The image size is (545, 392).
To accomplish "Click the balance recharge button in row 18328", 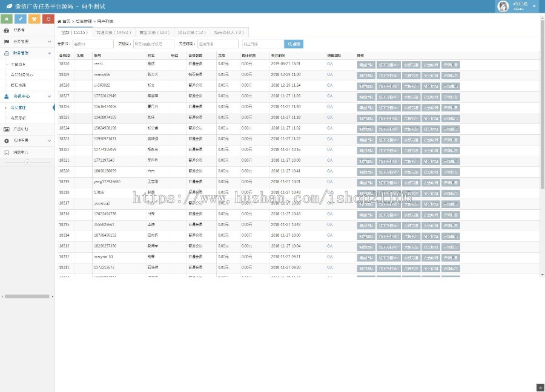I will pyautogui.click(x=411, y=87).
